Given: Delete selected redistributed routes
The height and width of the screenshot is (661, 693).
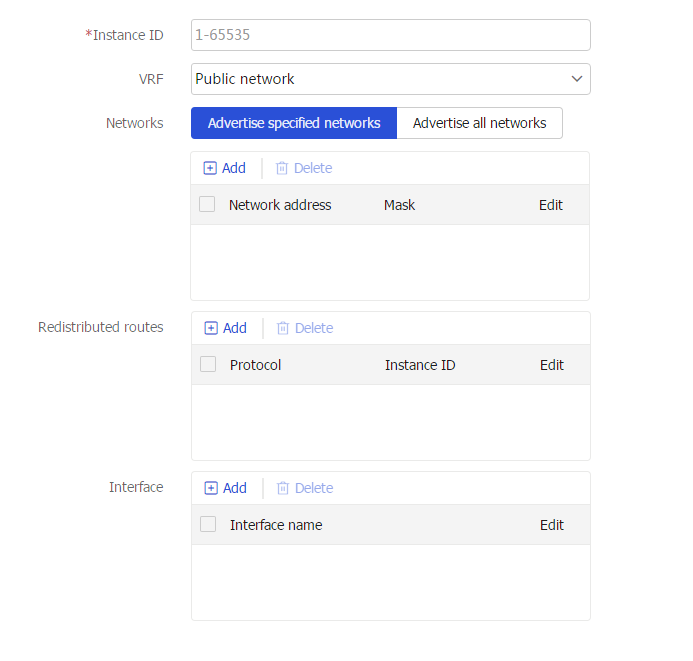Looking at the screenshot, I should click(305, 328).
